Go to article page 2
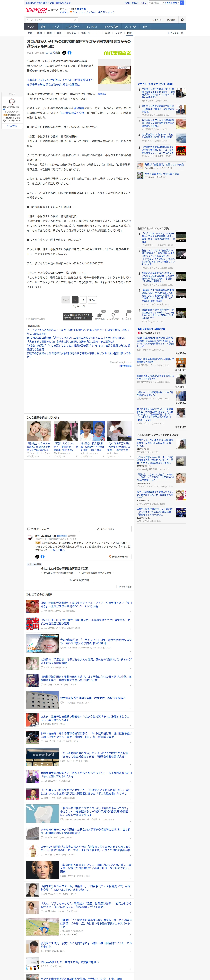This screenshot has width=210, height=980. [x=83, y=300]
